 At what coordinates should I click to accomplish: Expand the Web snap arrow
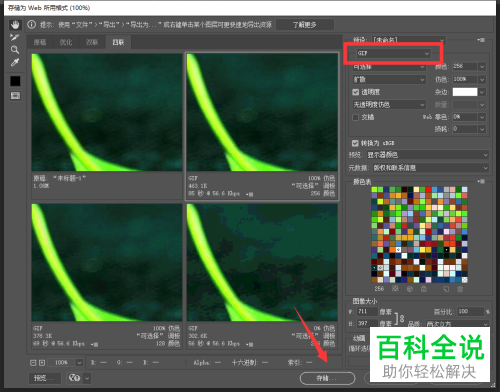[482, 117]
